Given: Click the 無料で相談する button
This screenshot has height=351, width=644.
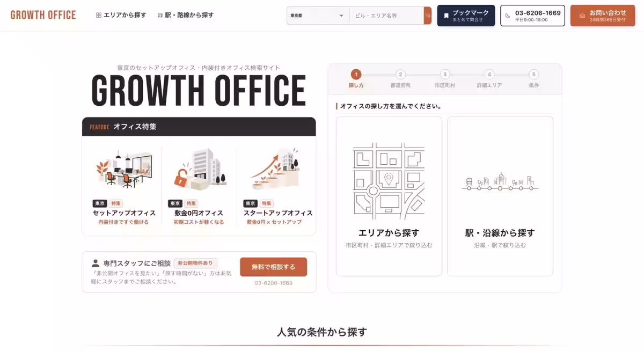Looking at the screenshot, I should pos(273,267).
